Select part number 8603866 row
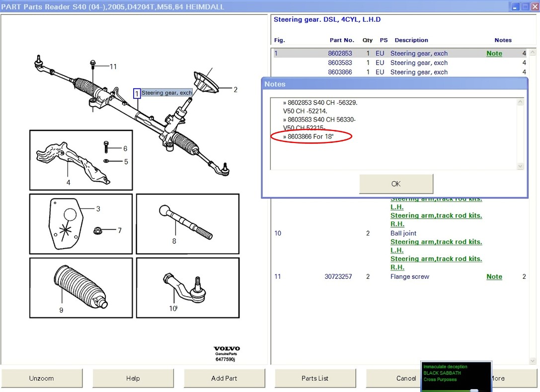This screenshot has width=540, height=392. [x=400, y=72]
